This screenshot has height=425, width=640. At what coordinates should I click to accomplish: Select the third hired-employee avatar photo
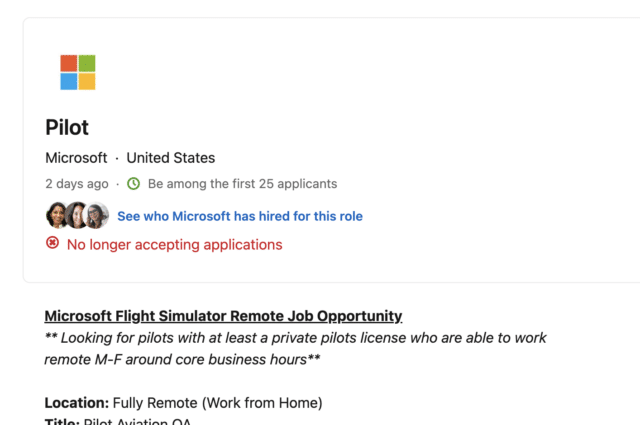click(x=96, y=215)
